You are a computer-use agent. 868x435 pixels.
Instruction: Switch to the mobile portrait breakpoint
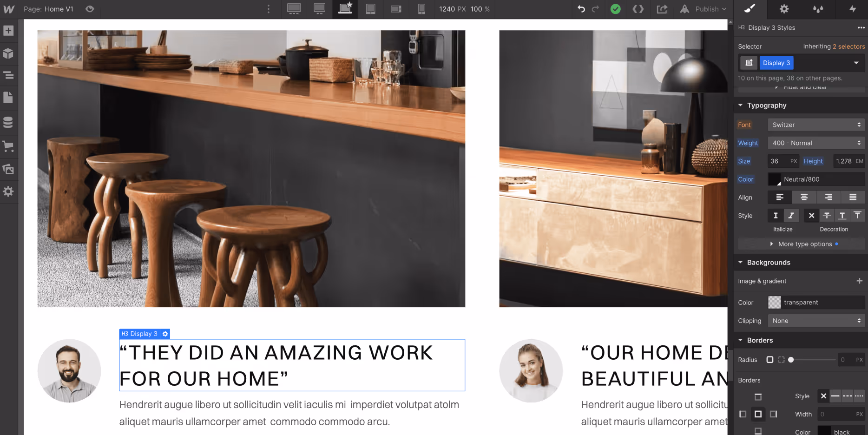pos(421,9)
